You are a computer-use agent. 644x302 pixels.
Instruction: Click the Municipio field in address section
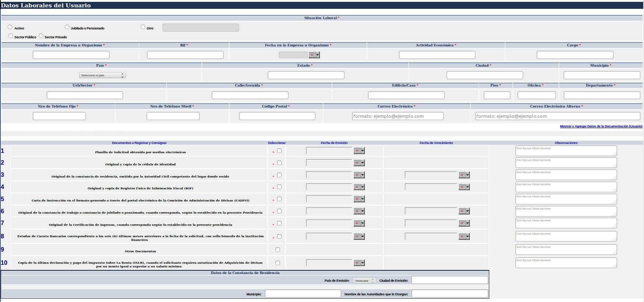click(x=602, y=75)
